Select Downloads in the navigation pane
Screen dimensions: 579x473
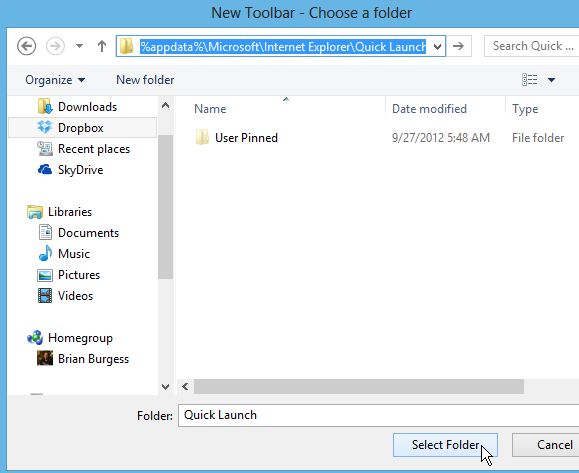(x=88, y=107)
